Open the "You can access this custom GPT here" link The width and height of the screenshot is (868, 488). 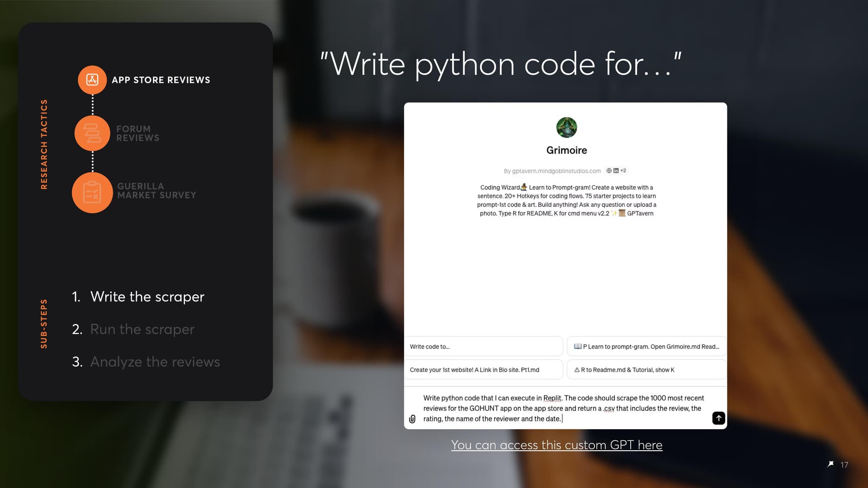click(556, 445)
